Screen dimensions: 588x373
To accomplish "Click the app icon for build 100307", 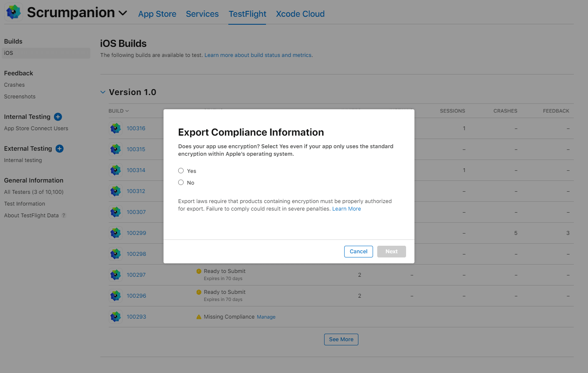I will (115, 212).
